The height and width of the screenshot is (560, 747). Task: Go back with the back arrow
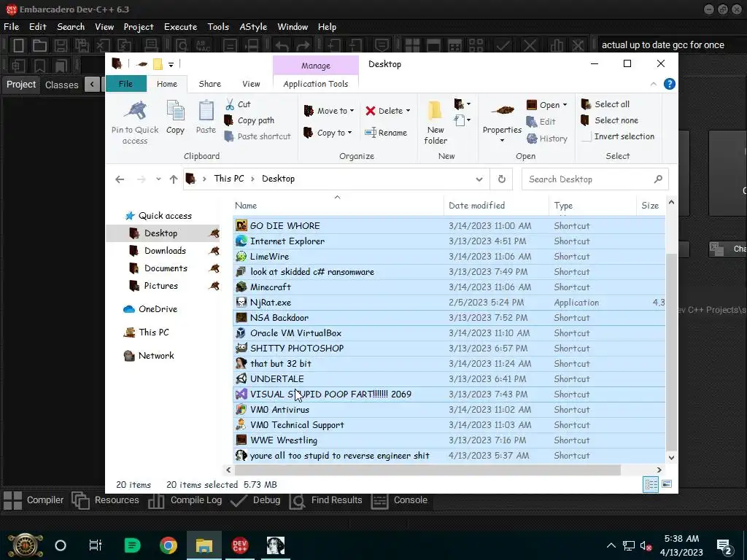coord(120,179)
